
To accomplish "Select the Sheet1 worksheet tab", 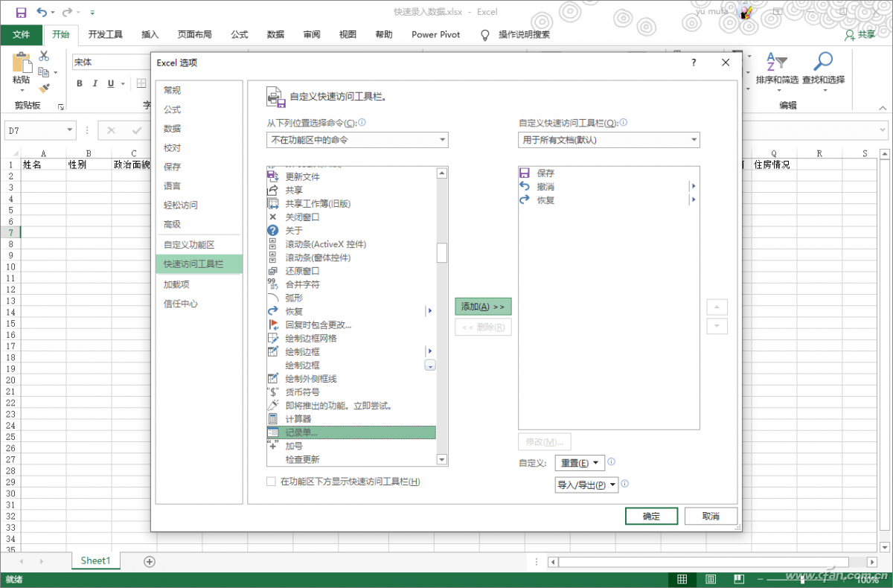I will 95,561.
